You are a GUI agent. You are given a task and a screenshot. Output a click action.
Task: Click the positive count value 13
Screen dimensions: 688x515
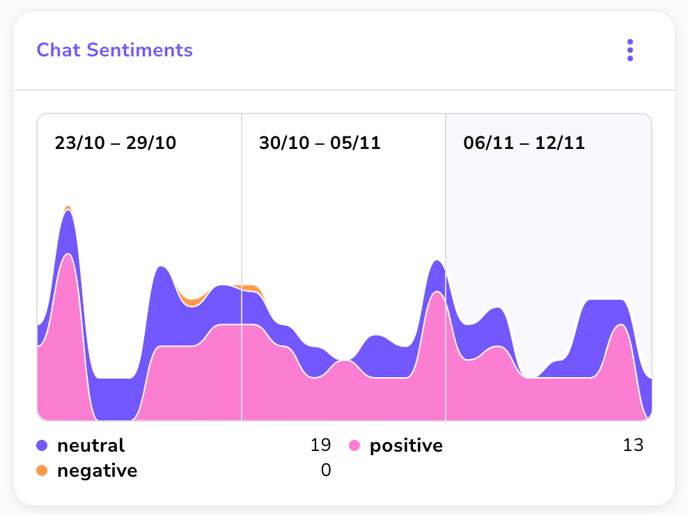633,446
